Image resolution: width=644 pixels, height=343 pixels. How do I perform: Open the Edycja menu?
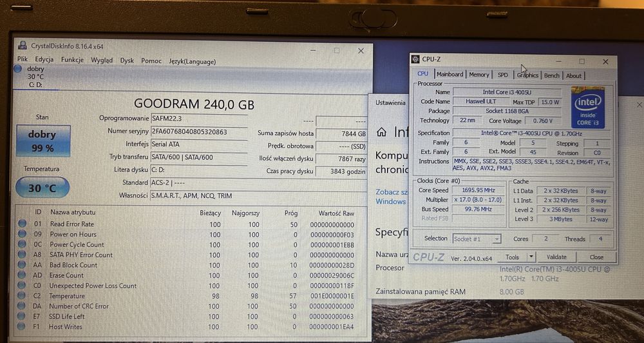pos(44,59)
